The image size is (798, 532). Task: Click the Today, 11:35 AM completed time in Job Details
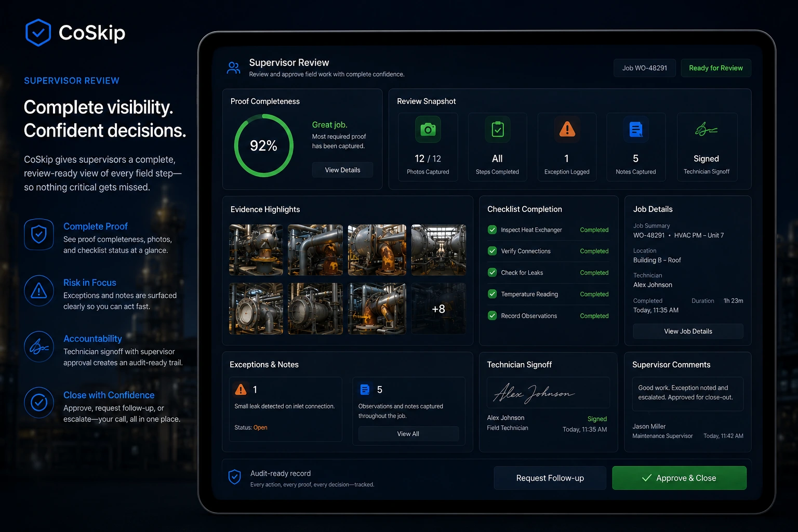point(656,310)
